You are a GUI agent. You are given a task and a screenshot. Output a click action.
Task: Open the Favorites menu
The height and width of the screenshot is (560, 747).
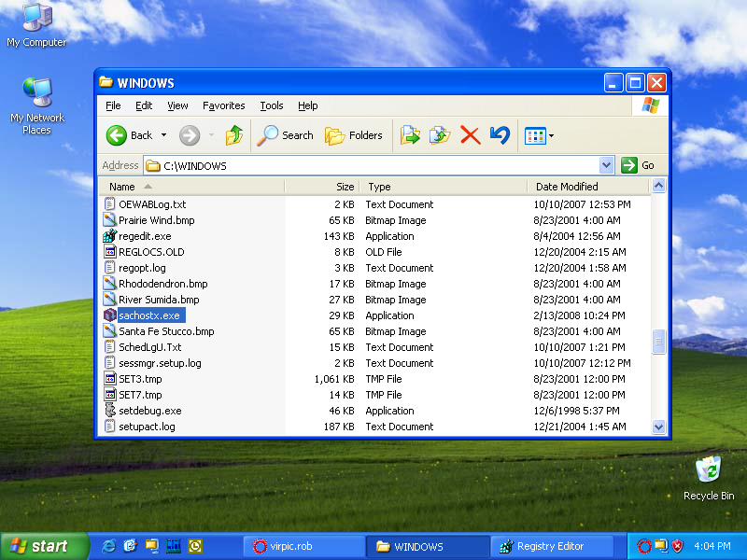pos(223,105)
